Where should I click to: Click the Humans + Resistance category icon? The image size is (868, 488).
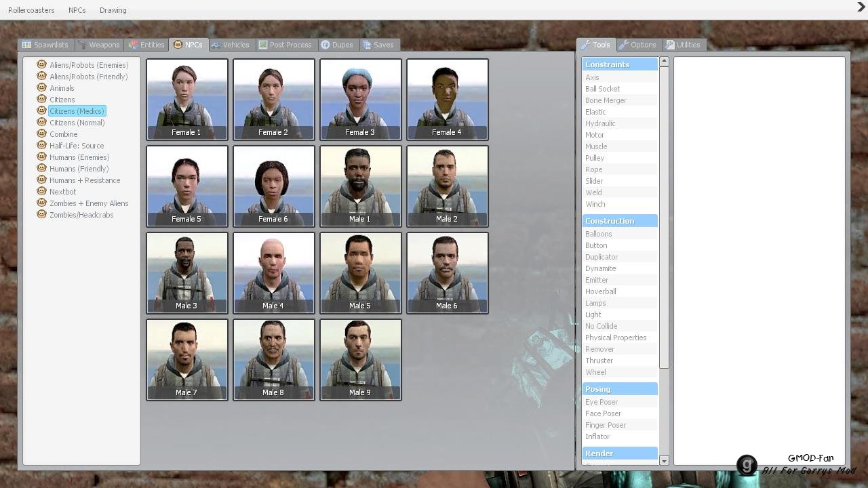(41, 180)
